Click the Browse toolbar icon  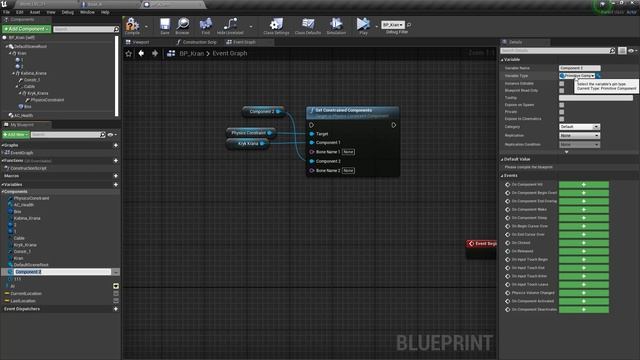182,24
